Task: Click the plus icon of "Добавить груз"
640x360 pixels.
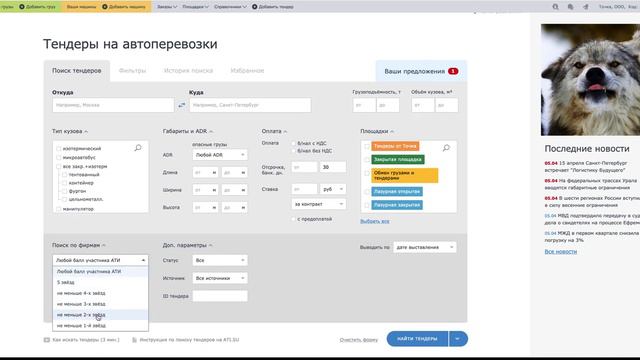Action: (22, 7)
